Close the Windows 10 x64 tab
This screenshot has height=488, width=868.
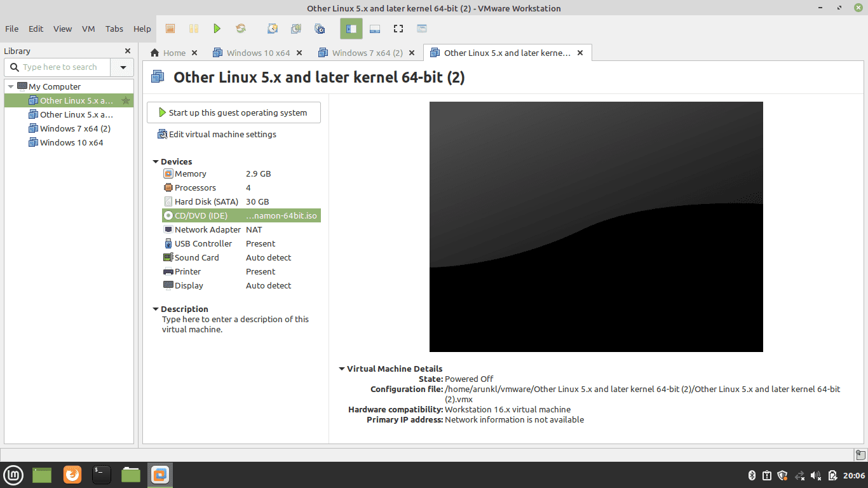coord(299,53)
